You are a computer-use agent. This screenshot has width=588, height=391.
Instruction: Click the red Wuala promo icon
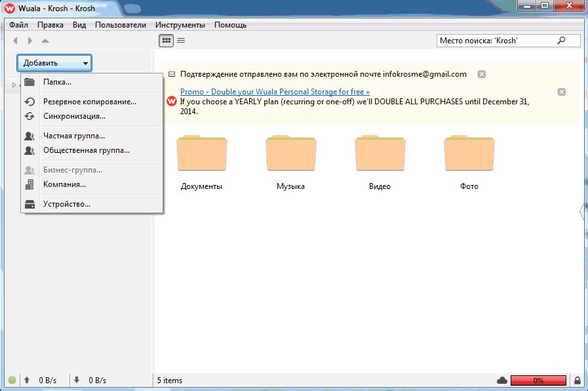pyautogui.click(x=172, y=101)
